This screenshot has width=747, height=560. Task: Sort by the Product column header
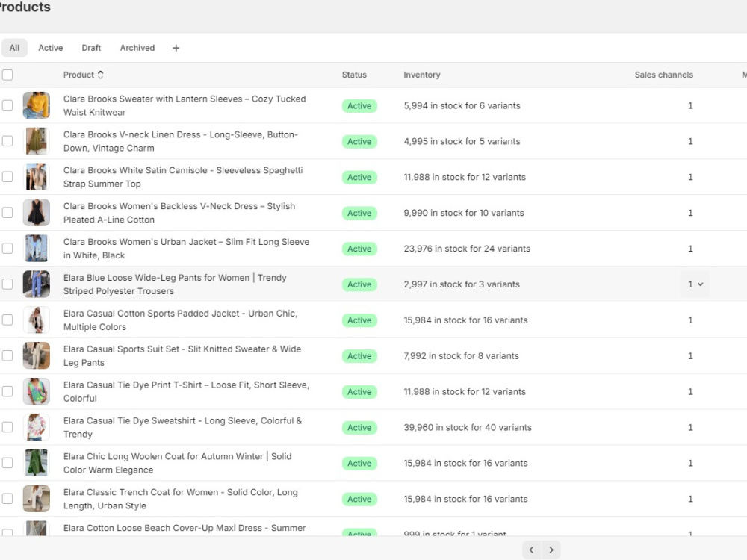click(84, 75)
